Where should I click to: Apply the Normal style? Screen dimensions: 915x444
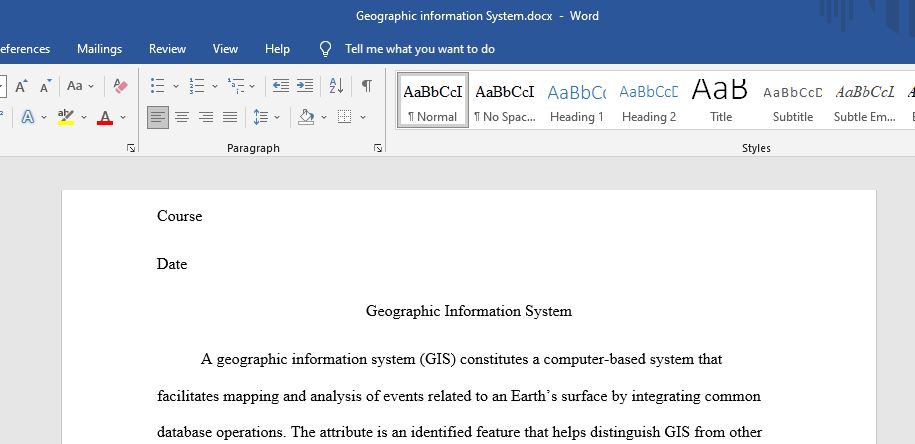(432, 100)
